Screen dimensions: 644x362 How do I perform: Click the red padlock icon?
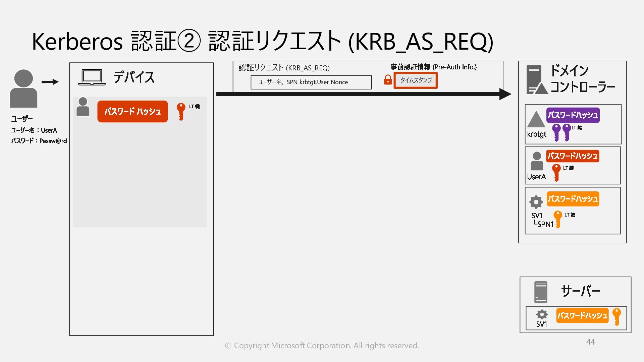click(x=388, y=80)
